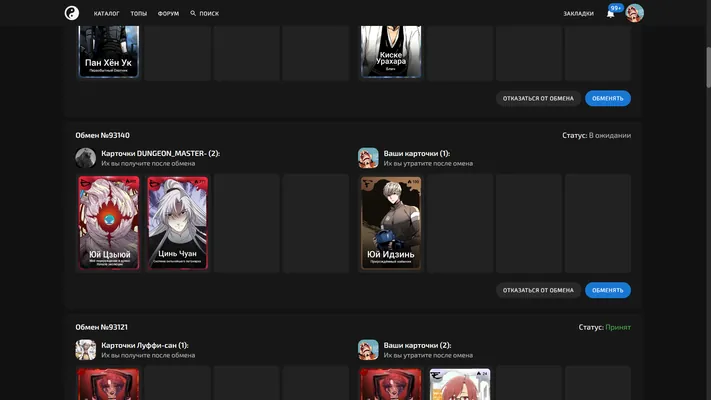Screen dimensions: 711x400
Task: Open the user profile avatar menu
Action: 634,13
